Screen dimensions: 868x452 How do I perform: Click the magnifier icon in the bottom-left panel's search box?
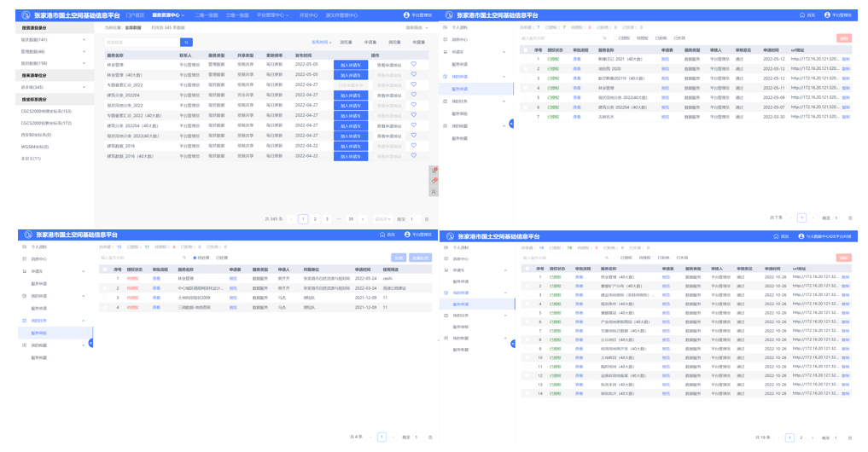(x=184, y=258)
